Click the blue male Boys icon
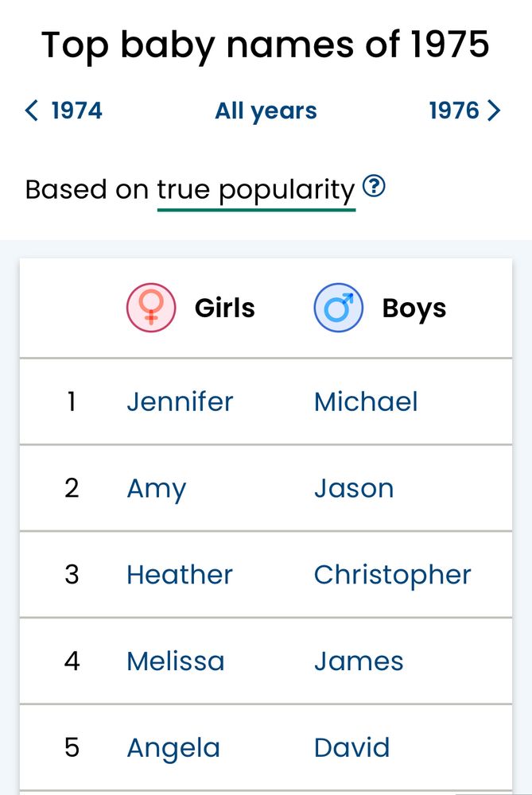532x795 pixels. click(x=339, y=308)
